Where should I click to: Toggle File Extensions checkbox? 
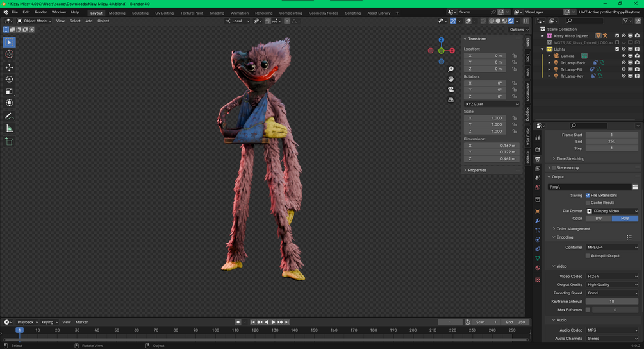pyautogui.click(x=588, y=195)
